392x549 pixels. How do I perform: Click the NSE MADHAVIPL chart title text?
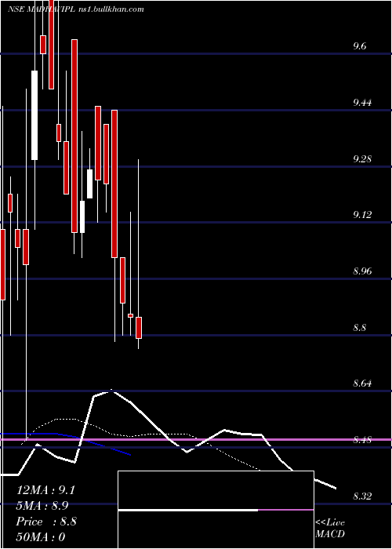tap(75, 9)
